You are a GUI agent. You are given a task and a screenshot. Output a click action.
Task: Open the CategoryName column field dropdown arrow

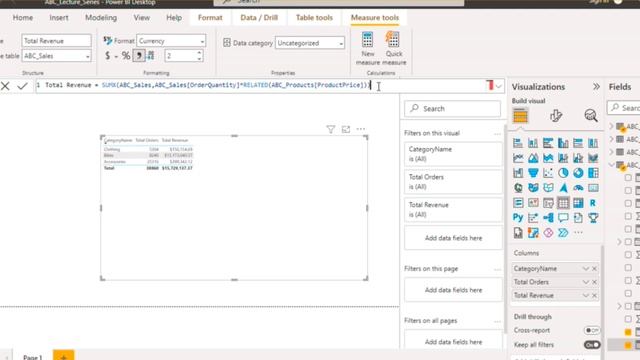click(586, 269)
